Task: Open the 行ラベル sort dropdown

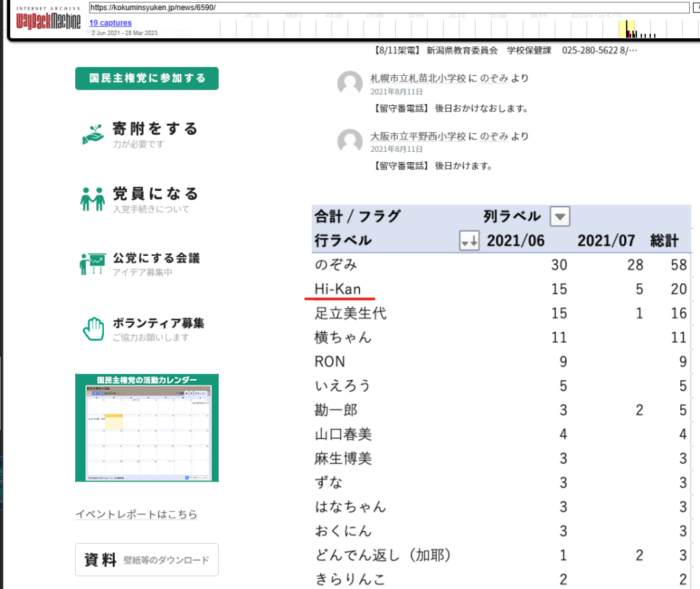Action: point(469,241)
